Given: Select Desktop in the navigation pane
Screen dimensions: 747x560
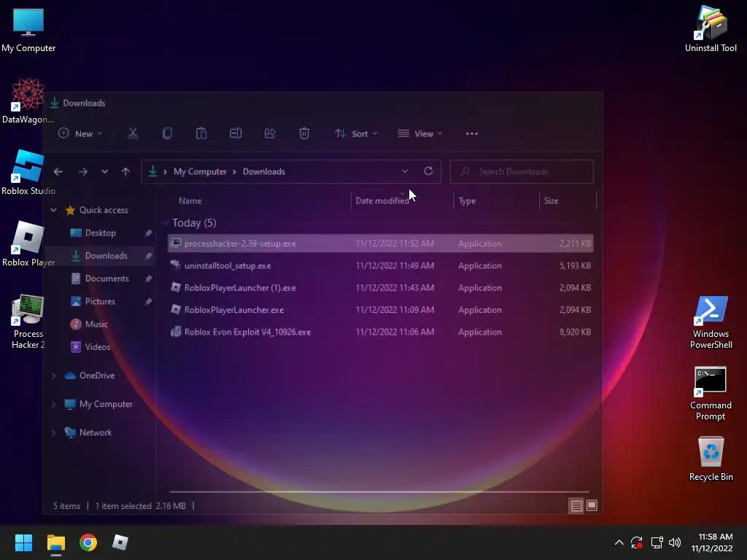Looking at the screenshot, I should (100, 233).
